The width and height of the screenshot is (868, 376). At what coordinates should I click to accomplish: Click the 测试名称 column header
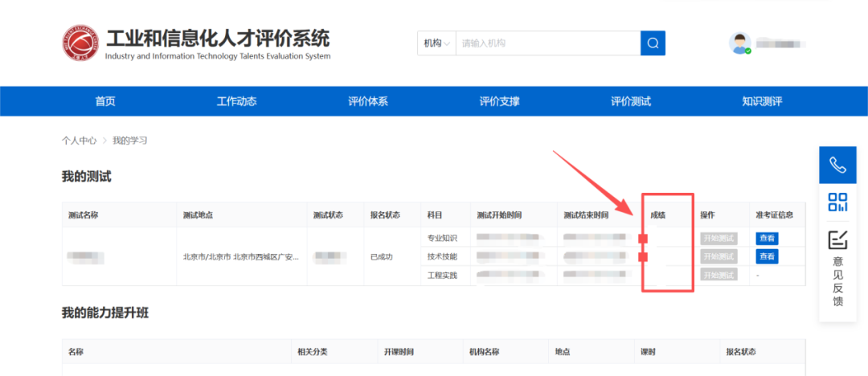(x=83, y=215)
